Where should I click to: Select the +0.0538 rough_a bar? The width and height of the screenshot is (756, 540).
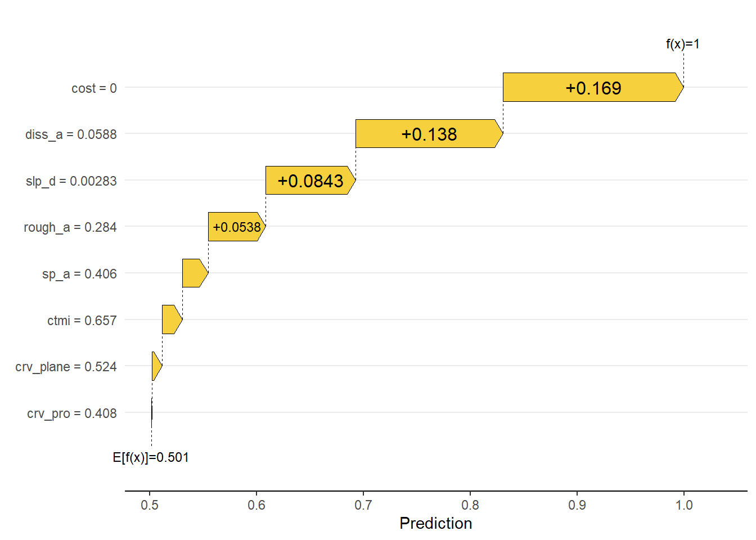[236, 227]
